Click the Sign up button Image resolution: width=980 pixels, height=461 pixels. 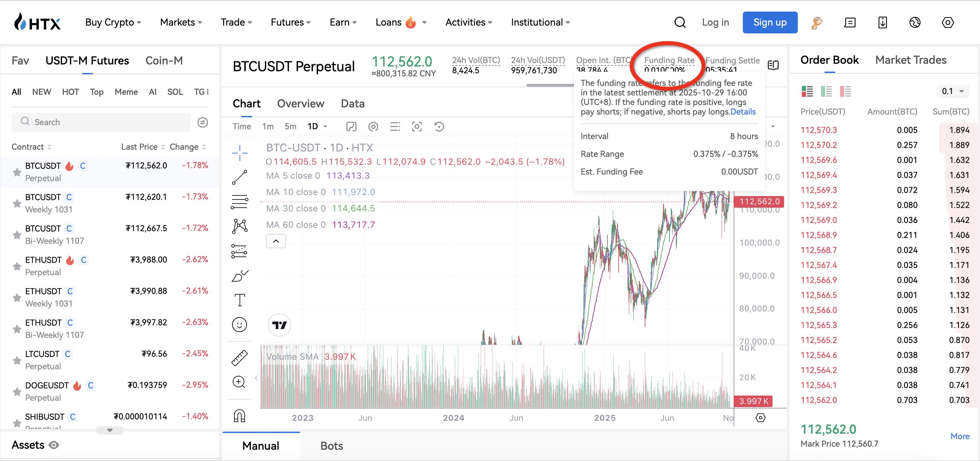(769, 23)
